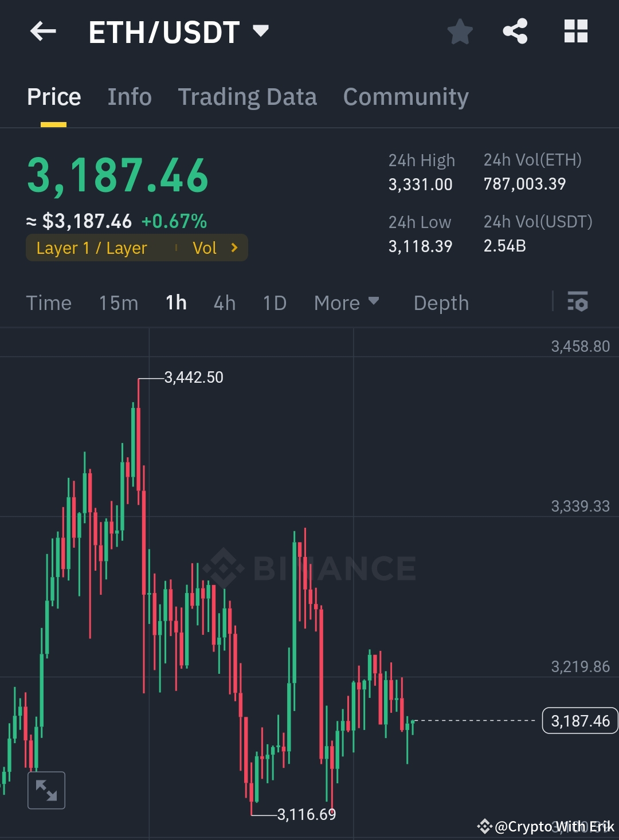Switch to the 4h interval
This screenshot has width=619, height=840.
224,303
